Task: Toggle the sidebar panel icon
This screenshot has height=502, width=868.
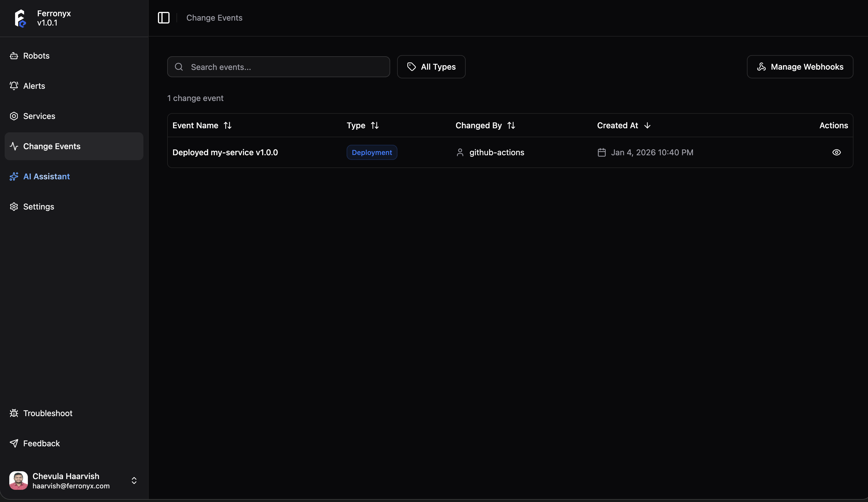Action: click(164, 18)
